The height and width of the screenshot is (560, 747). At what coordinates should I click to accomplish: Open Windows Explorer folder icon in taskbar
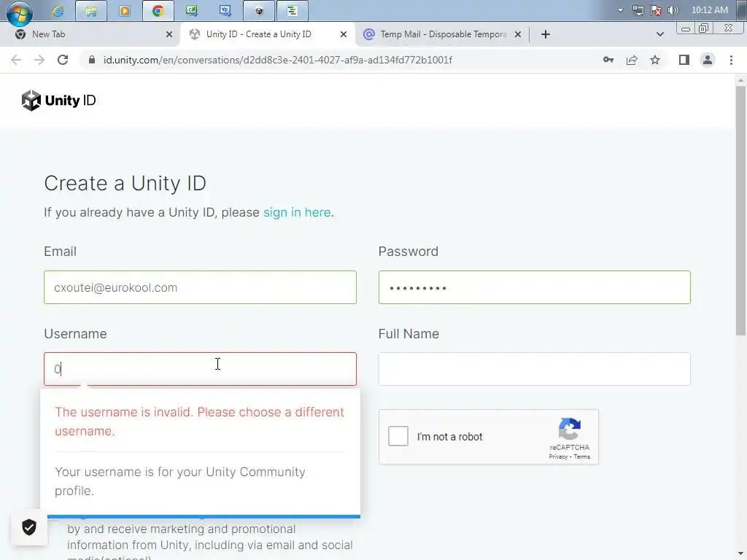(x=91, y=11)
